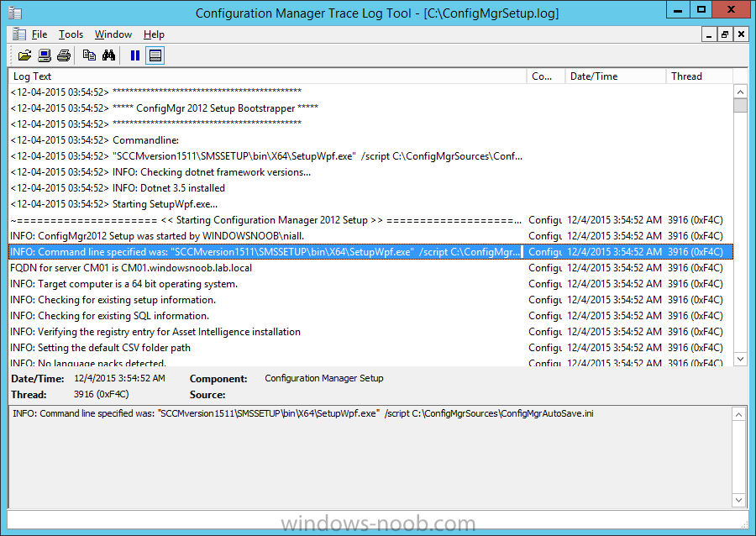Select the '64 bit operating system' log line
The height and width of the screenshot is (536, 756).
[371, 283]
